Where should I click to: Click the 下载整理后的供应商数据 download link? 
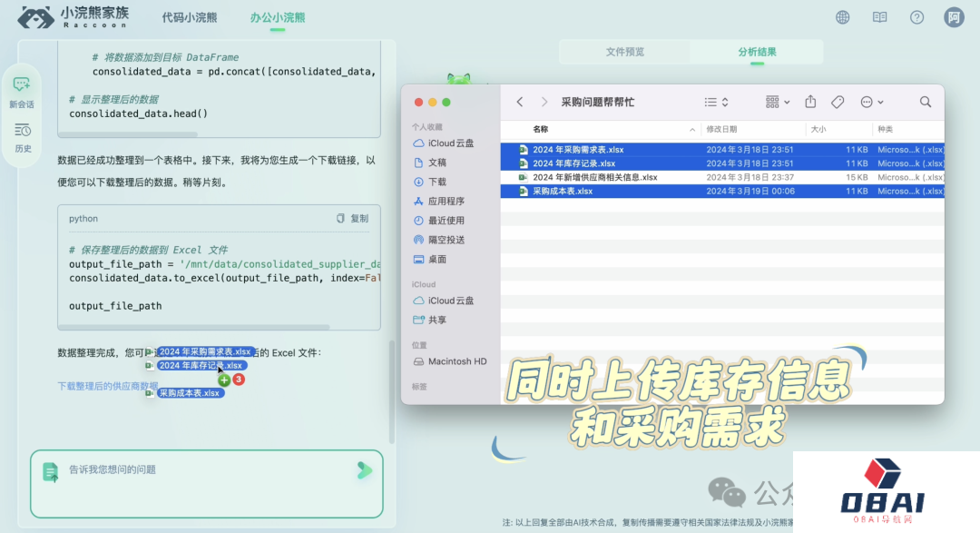(102, 386)
